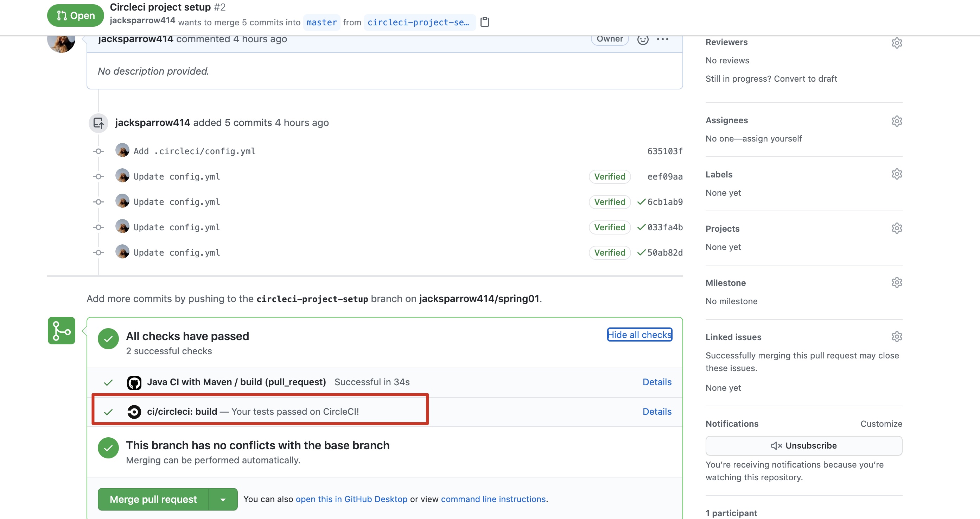980x519 pixels.
Task: Open Details for the ci/circleci build check
Action: point(657,411)
